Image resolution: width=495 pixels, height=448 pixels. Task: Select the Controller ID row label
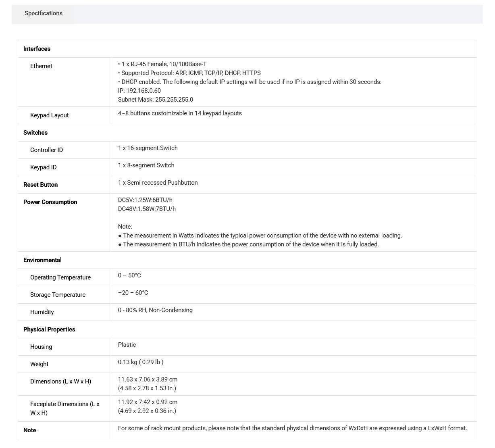(46, 150)
